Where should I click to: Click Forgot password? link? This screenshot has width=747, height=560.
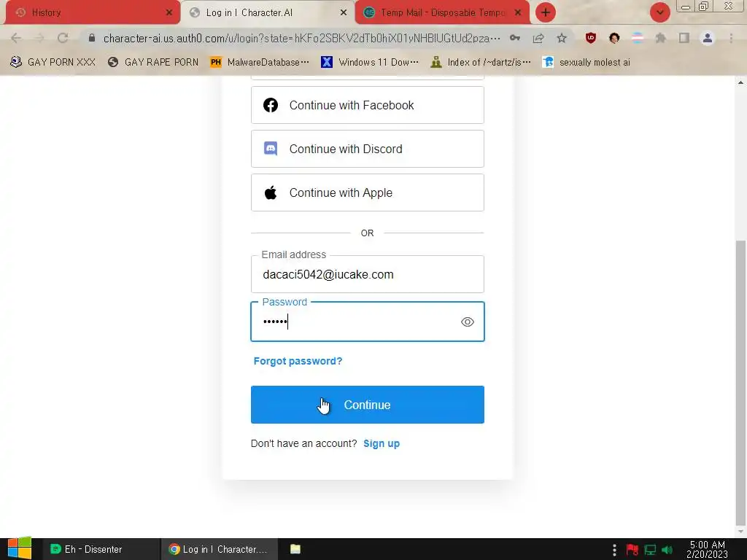coord(298,361)
